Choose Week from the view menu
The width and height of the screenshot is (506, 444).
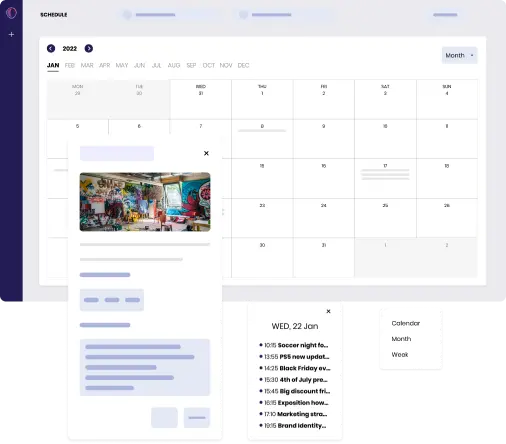(x=400, y=354)
